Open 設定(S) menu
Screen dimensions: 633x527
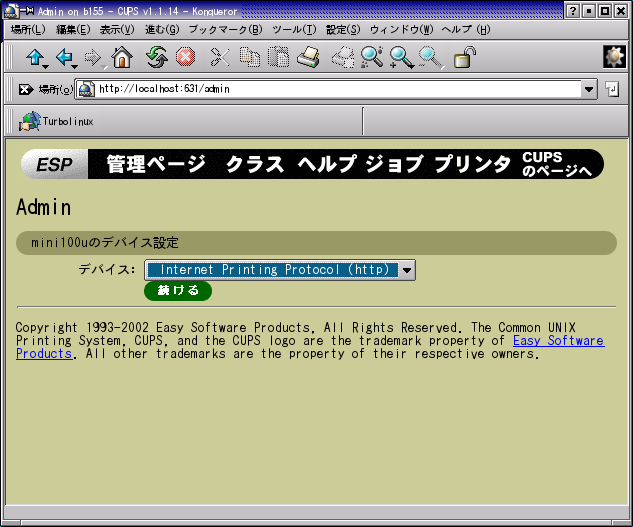click(343, 30)
